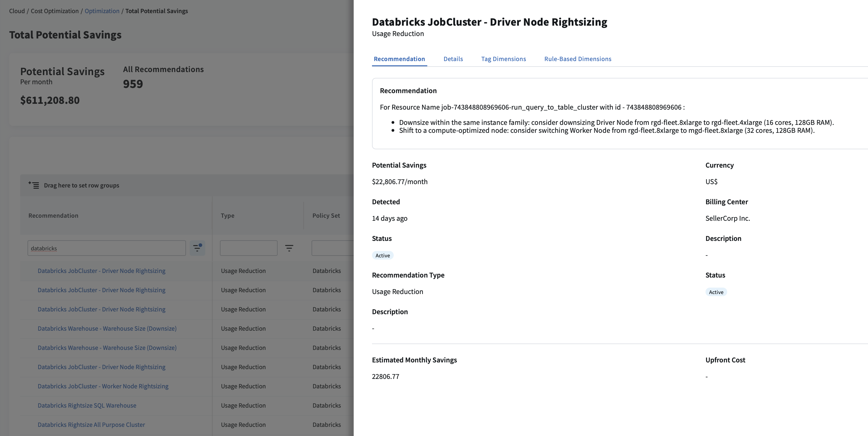Click the Type column filter input
This screenshot has width=868, height=436.
click(x=249, y=248)
